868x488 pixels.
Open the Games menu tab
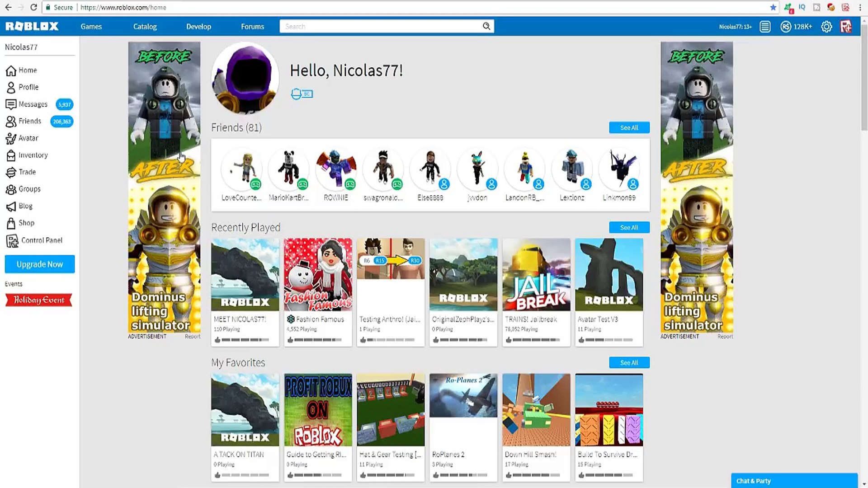pyautogui.click(x=91, y=27)
